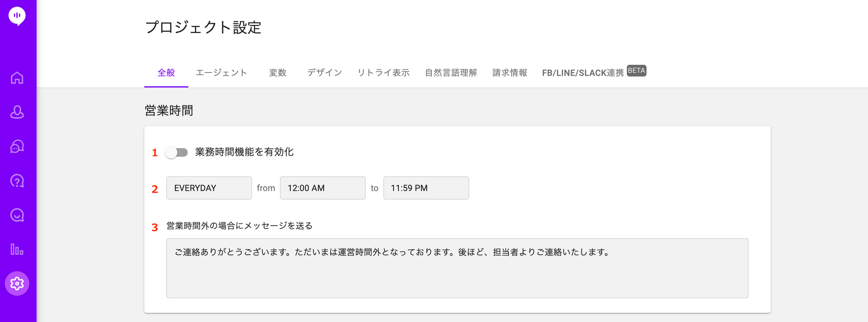Image resolution: width=868 pixels, height=322 pixels.
Task: Open the smiley chat bubble icon
Action: click(17, 215)
